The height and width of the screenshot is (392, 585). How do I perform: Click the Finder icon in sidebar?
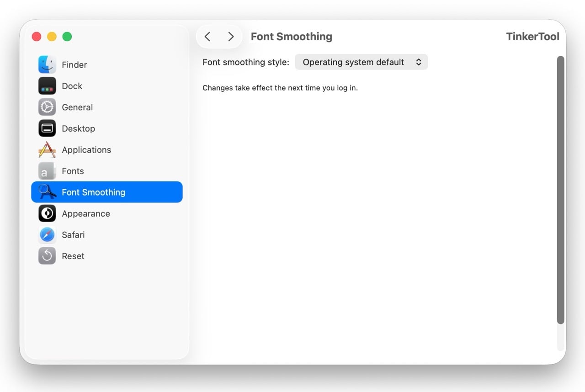pos(47,65)
